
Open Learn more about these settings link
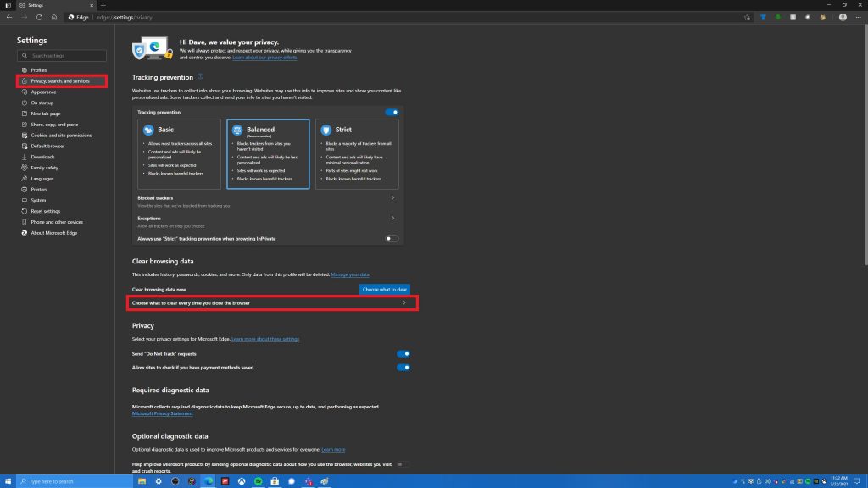[265, 339]
